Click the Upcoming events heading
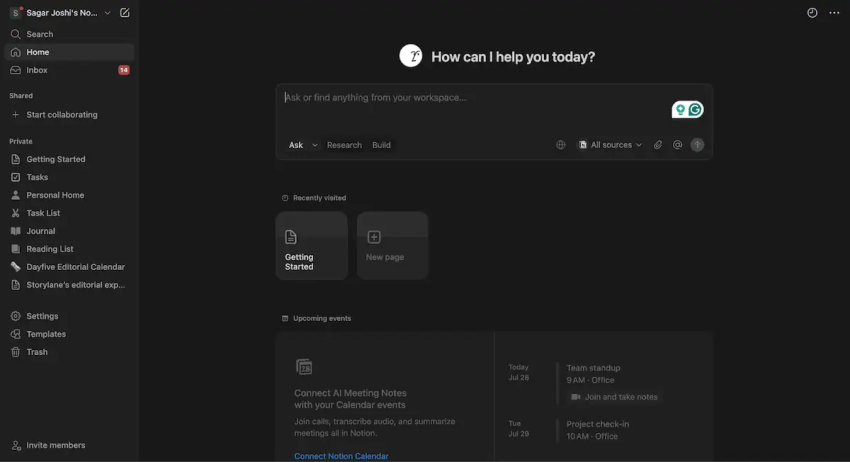The height and width of the screenshot is (462, 850). point(322,318)
